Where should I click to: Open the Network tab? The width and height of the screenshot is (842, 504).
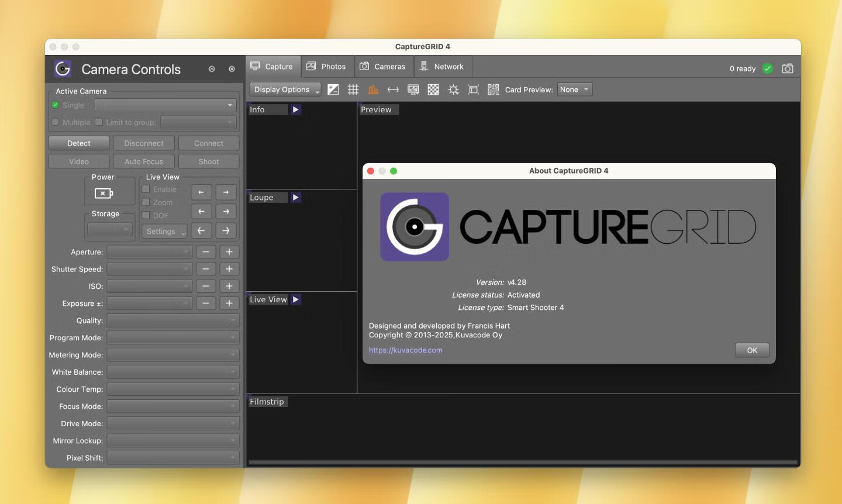point(443,66)
